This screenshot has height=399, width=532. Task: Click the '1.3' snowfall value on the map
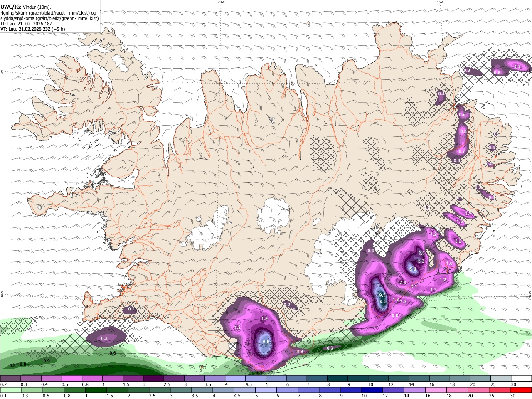pos(433,290)
